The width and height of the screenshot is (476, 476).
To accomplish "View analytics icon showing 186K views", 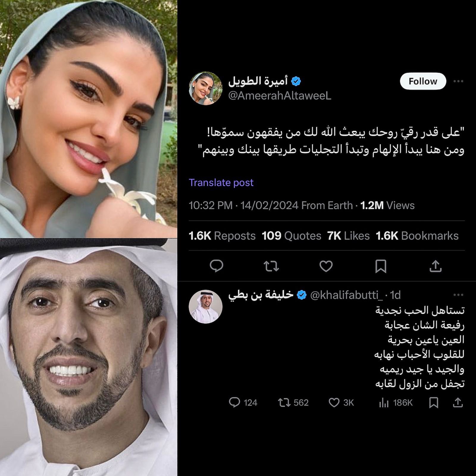I will point(396,403).
